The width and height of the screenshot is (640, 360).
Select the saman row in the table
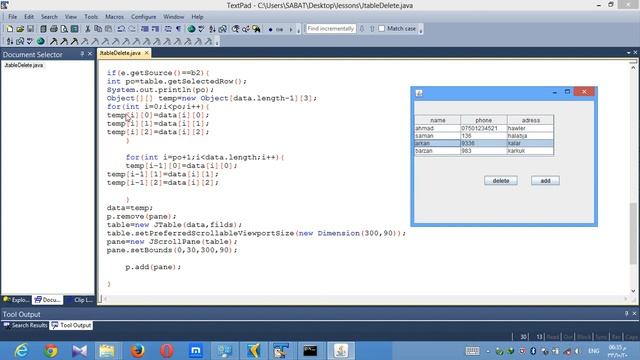pos(484,136)
